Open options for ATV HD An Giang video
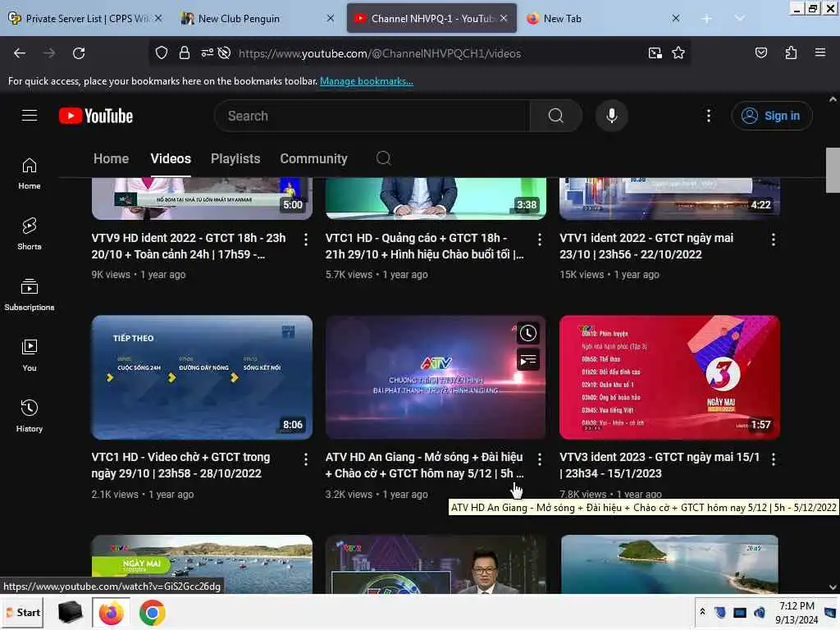 click(539, 459)
